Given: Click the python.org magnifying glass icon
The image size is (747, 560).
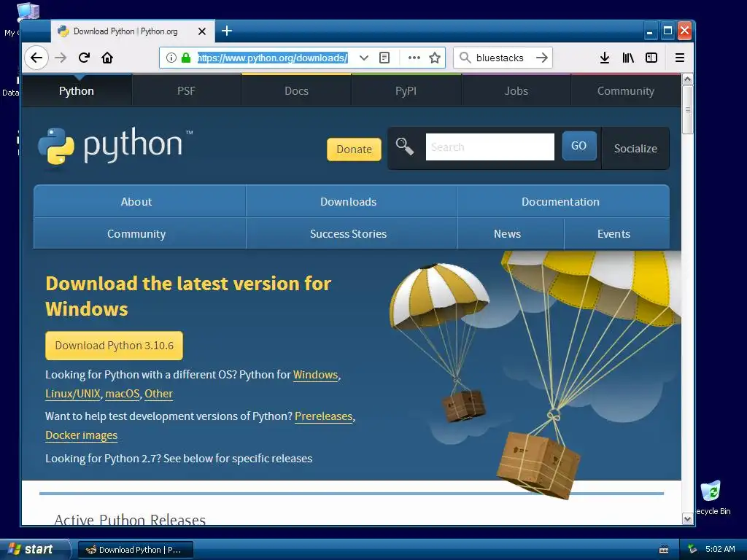Looking at the screenshot, I should (404, 146).
